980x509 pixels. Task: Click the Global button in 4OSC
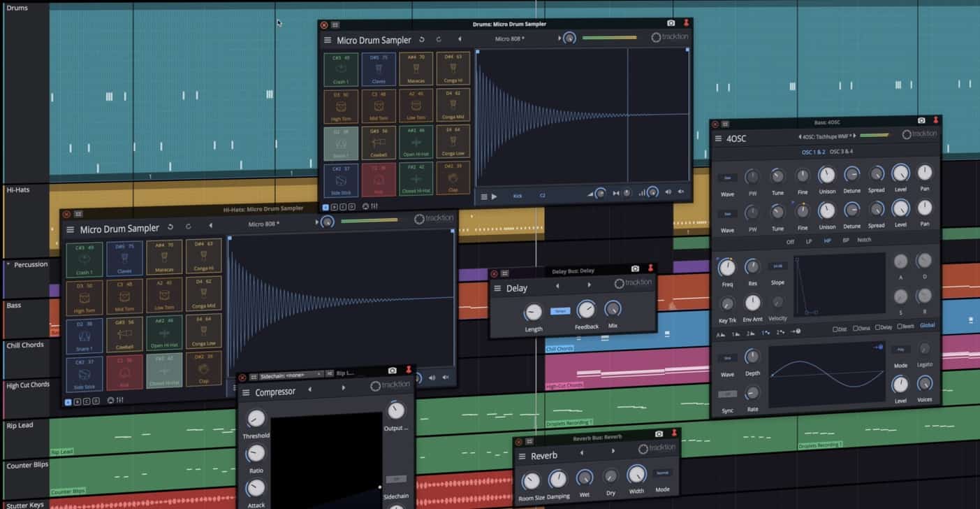pyautogui.click(x=927, y=325)
